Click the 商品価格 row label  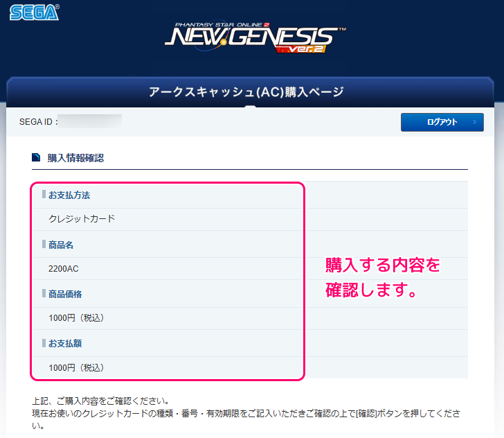(x=65, y=294)
